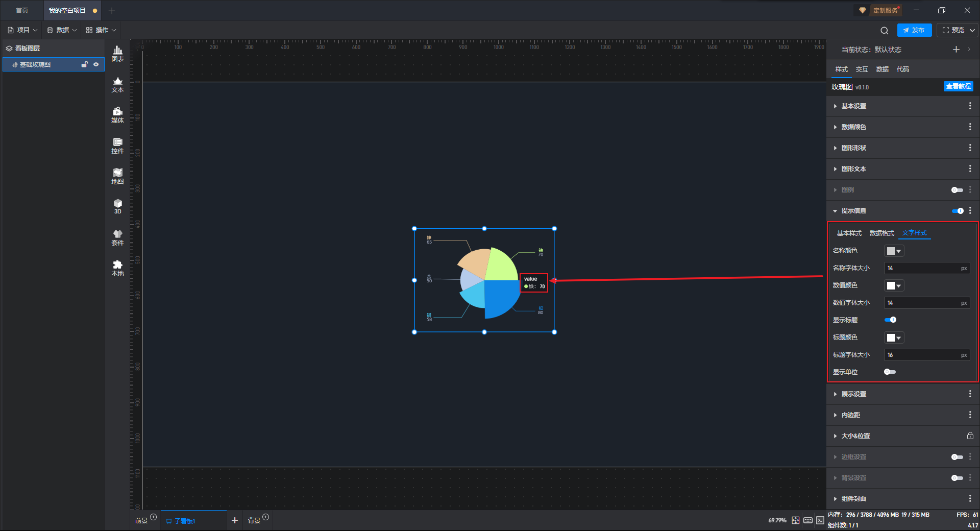980x531 pixels.
Task: Open 数据颜色 more options menu
Action: click(x=970, y=127)
